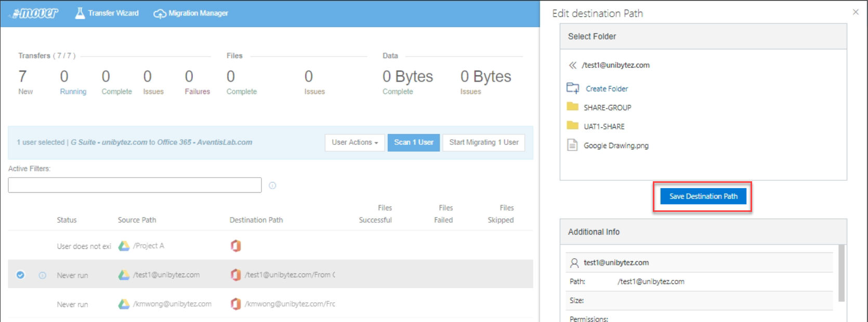This screenshot has width=868, height=322.
Task: Click Google Drive icon in kmwong row
Action: click(x=124, y=304)
